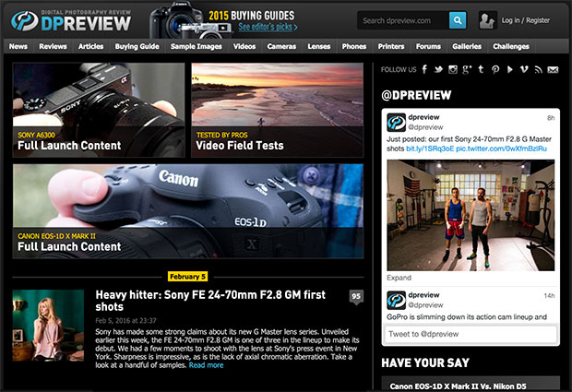Click the boxers gym photo in tweet

tap(471, 215)
